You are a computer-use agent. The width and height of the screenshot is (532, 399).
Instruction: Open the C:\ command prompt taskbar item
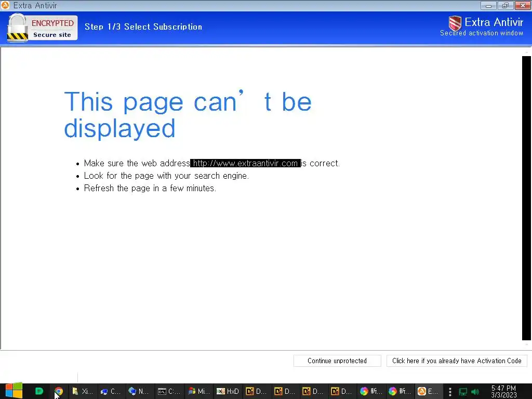tap(169, 391)
